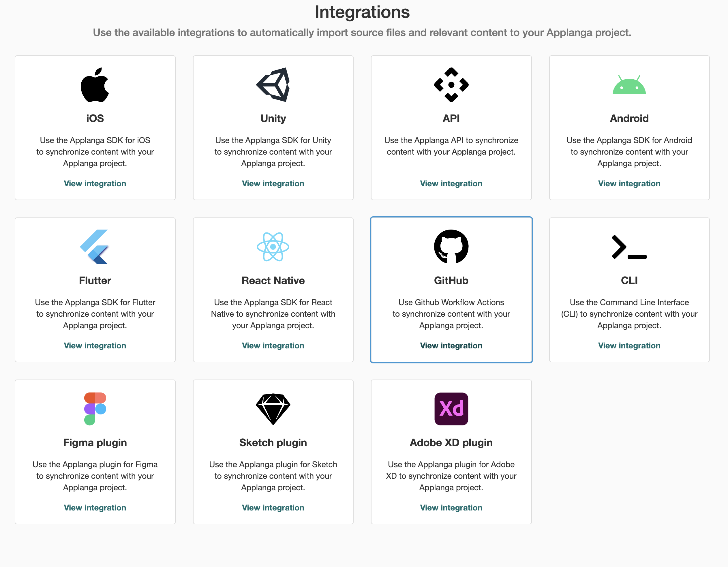
Task: Click the Integrations page heading
Action: coord(362,12)
